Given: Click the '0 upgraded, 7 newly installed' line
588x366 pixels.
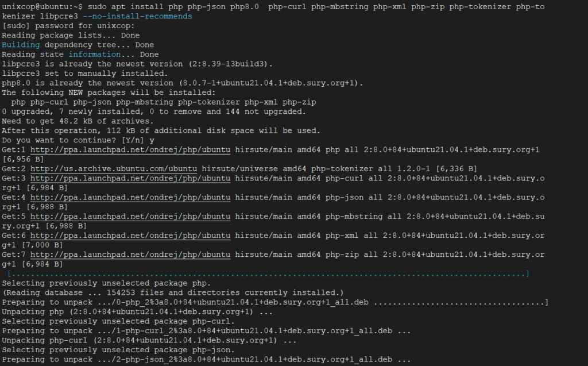Looking at the screenshot, I should click(154, 111).
